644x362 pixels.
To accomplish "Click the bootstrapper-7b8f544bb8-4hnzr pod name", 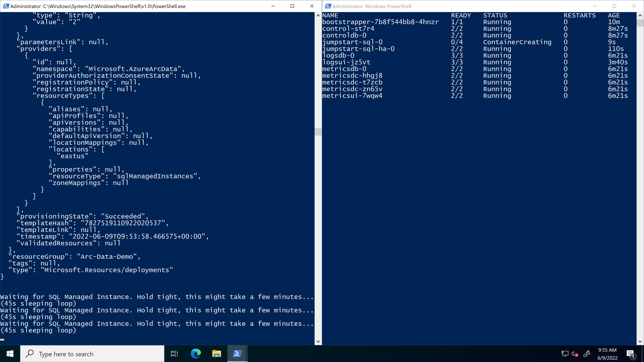I will tap(381, 22).
